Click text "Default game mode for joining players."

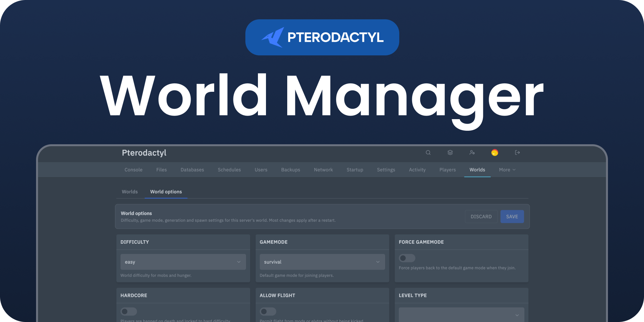tap(297, 275)
